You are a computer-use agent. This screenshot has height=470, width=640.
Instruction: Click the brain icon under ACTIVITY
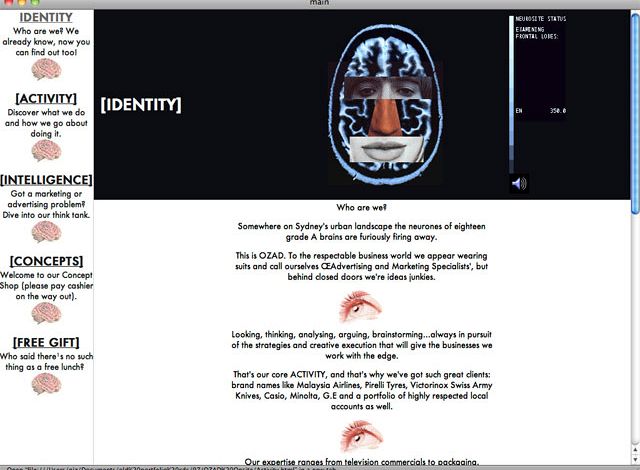tap(46, 150)
